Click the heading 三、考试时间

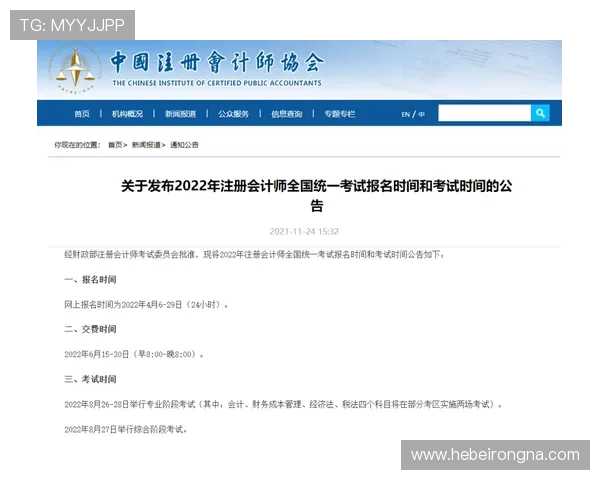[90, 379]
